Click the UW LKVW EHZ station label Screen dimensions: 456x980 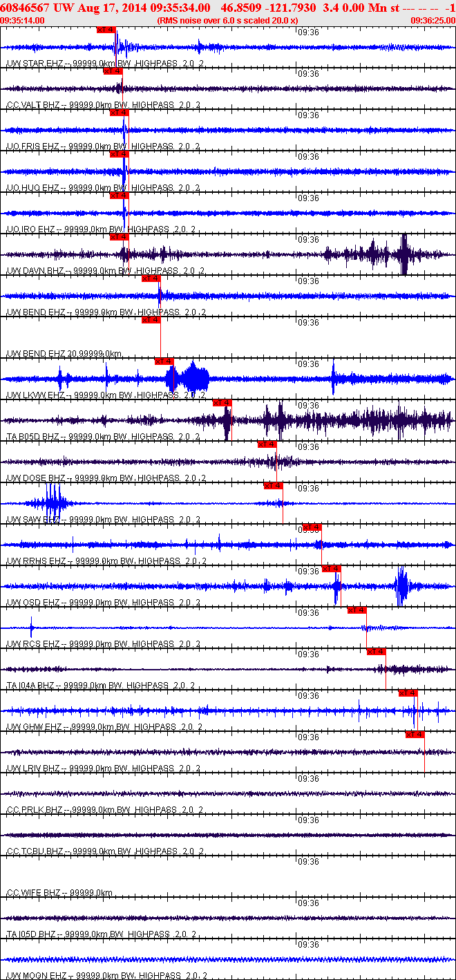[106, 395]
